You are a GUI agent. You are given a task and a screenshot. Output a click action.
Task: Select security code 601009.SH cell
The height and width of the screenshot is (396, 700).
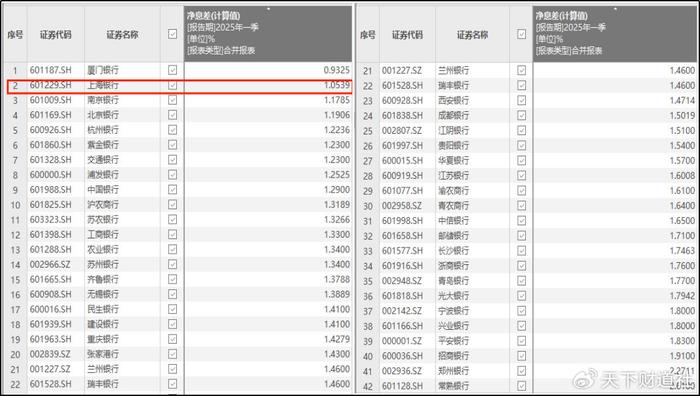coord(50,100)
